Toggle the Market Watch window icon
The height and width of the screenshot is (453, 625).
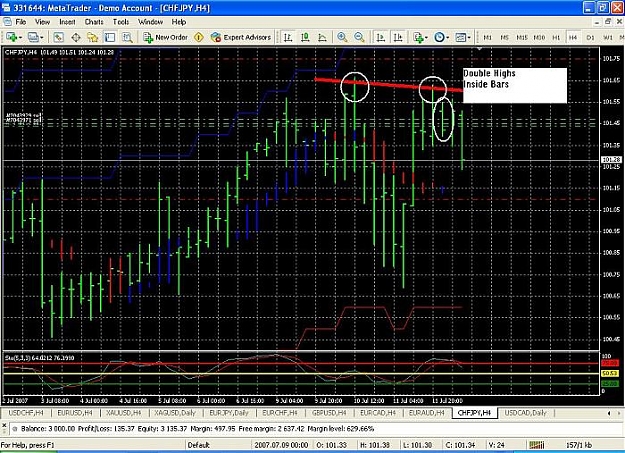59,37
